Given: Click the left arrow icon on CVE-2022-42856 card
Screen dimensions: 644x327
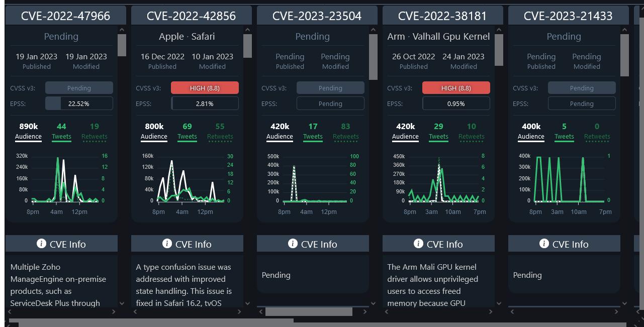Looking at the screenshot, I should click(135, 311).
